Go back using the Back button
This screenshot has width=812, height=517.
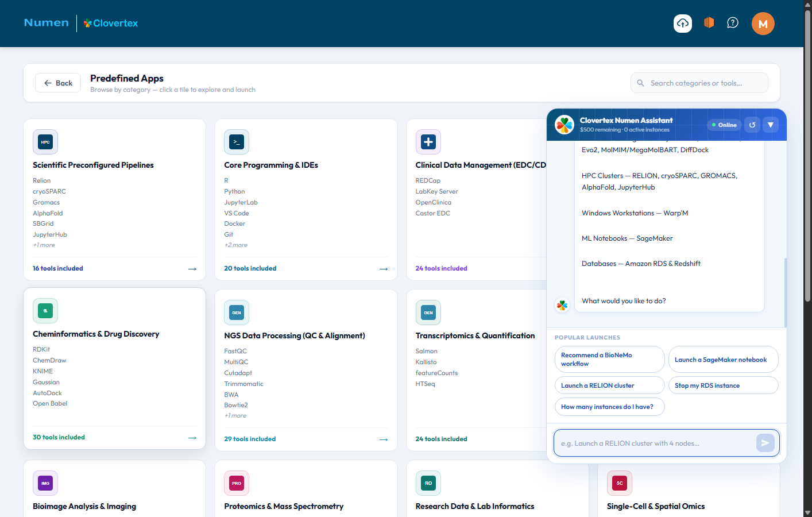(58, 83)
